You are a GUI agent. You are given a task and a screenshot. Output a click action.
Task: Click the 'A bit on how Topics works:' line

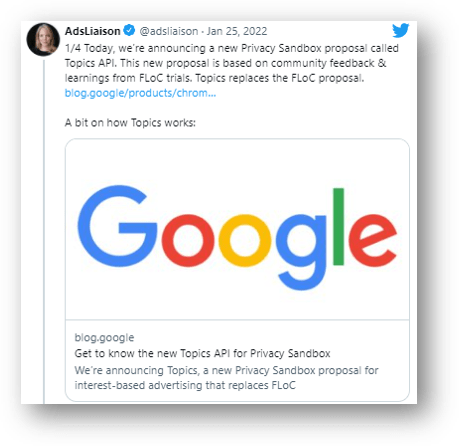[130, 123]
